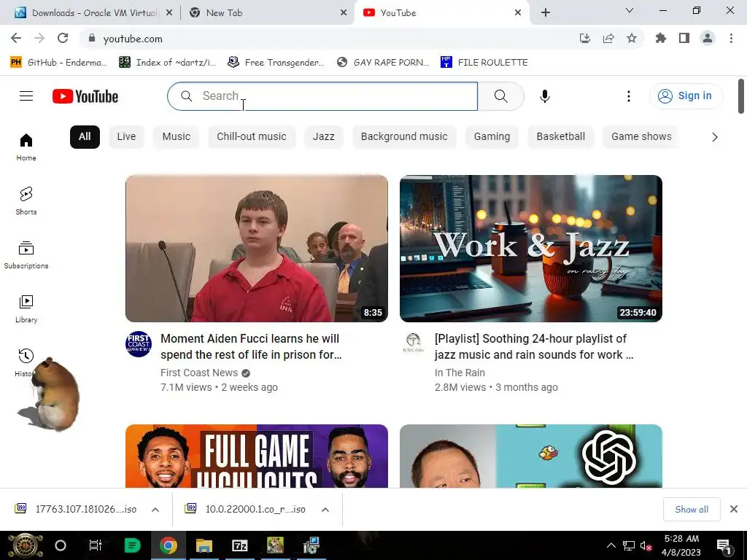Click install app icon in address bar
Viewport: 747px width, 560px height.
pyautogui.click(x=584, y=38)
